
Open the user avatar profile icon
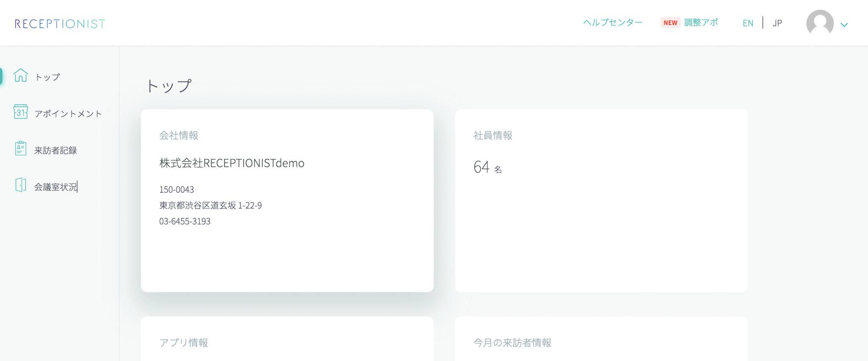click(820, 23)
